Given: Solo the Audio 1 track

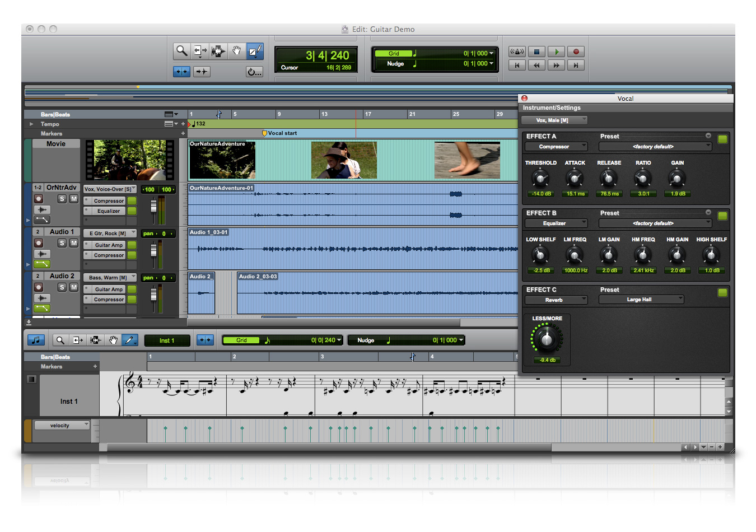Looking at the screenshot, I should [x=62, y=243].
